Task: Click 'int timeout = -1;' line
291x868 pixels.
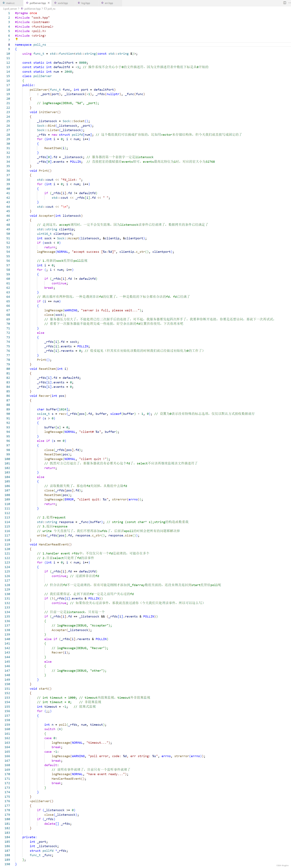Action: coord(53,707)
